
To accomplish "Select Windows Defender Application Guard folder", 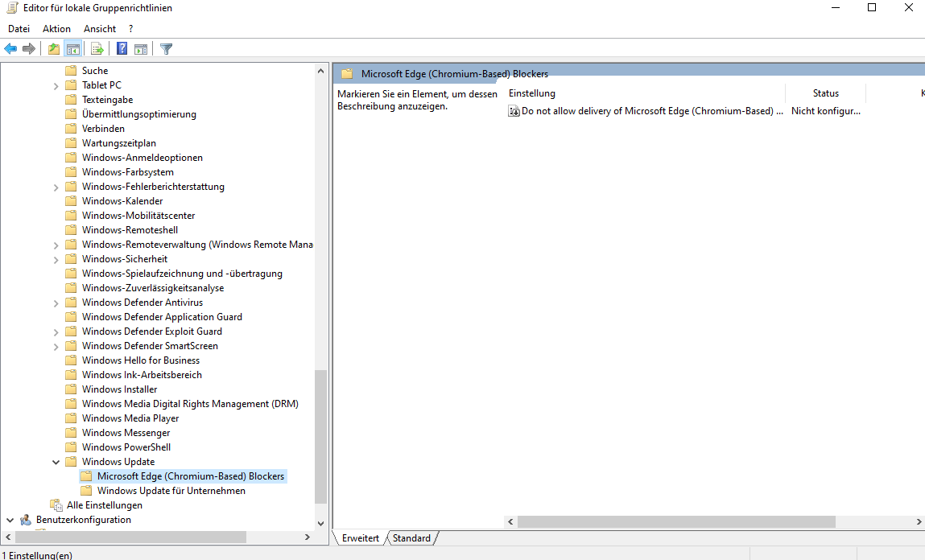I will click(x=162, y=317).
